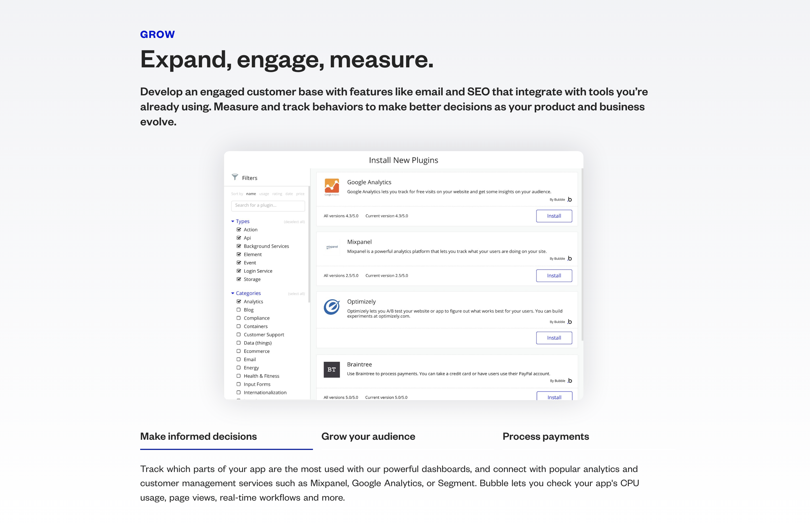Click the Bubble logo next to Google Analytics
810x532 pixels.
(569, 199)
